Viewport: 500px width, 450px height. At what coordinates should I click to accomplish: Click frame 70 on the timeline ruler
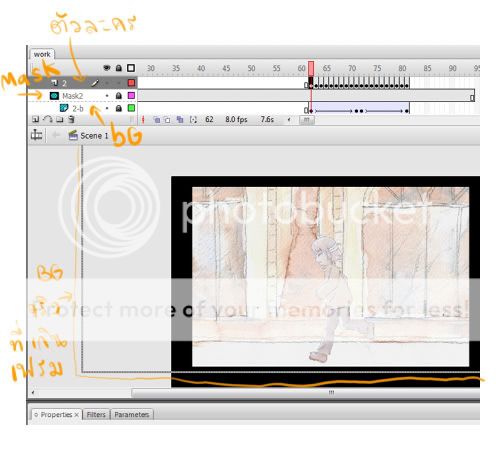352,68
